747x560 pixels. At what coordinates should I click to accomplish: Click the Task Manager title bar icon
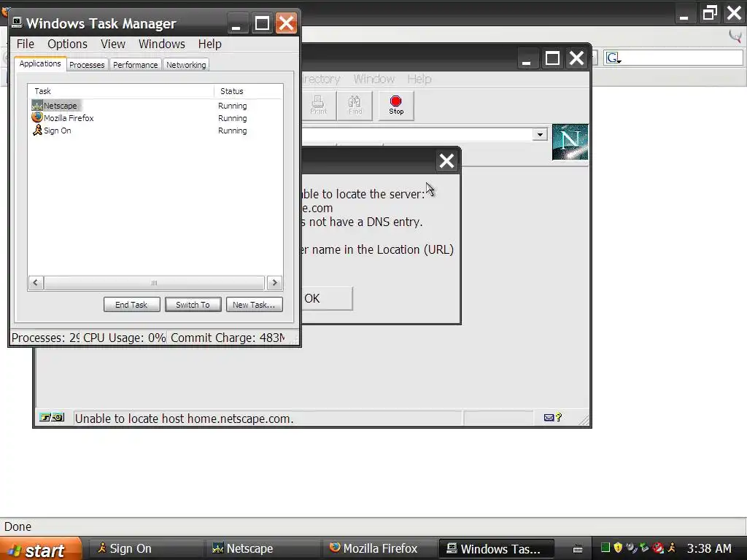tap(17, 23)
